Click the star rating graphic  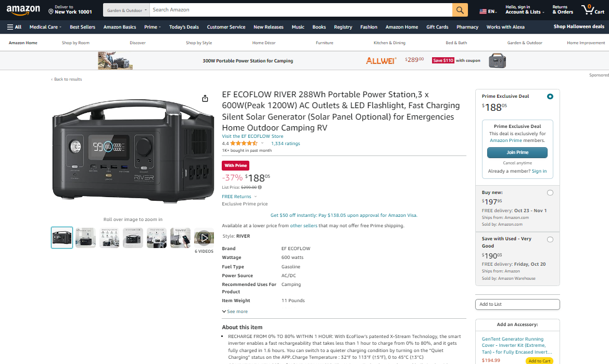click(x=244, y=144)
